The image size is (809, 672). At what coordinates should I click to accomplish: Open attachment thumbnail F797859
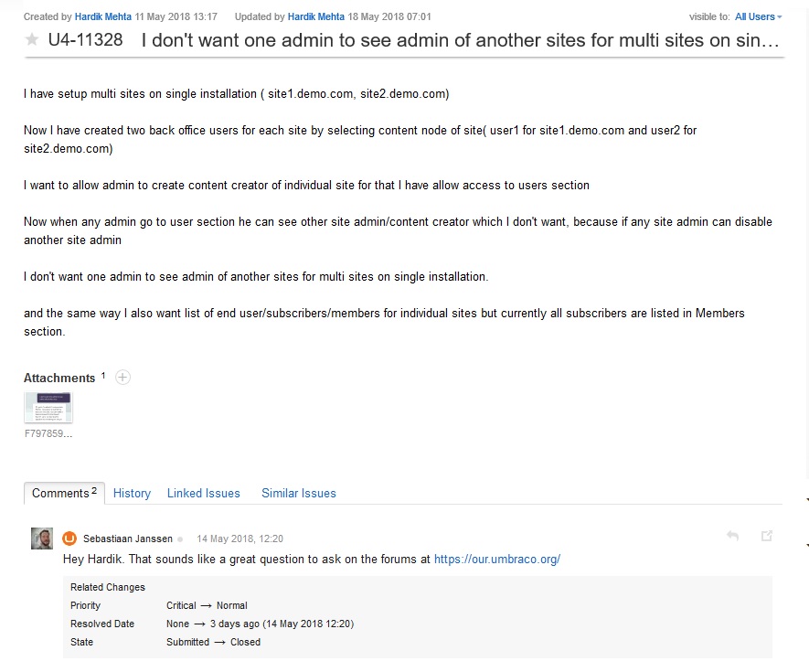pos(48,407)
